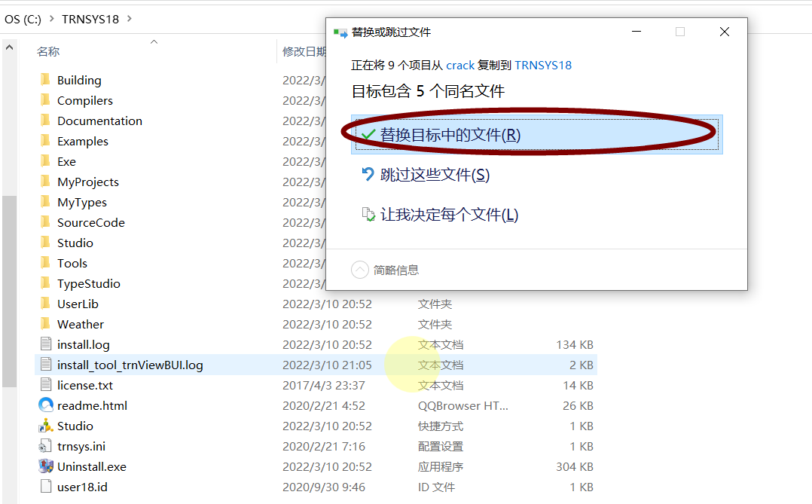The width and height of the screenshot is (812, 504).
Task: Close the 替换或跳过文件 dialog
Action: coord(725,32)
